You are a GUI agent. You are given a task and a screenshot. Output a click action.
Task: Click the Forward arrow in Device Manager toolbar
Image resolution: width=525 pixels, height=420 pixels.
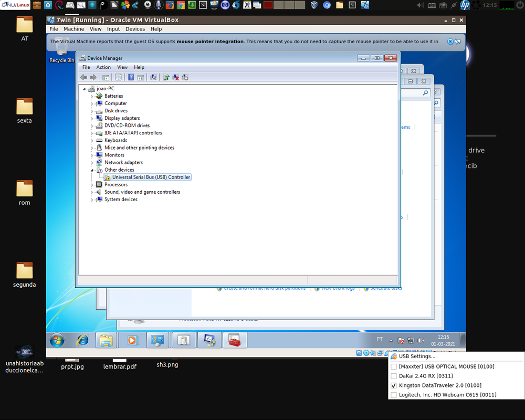pyautogui.click(x=93, y=77)
